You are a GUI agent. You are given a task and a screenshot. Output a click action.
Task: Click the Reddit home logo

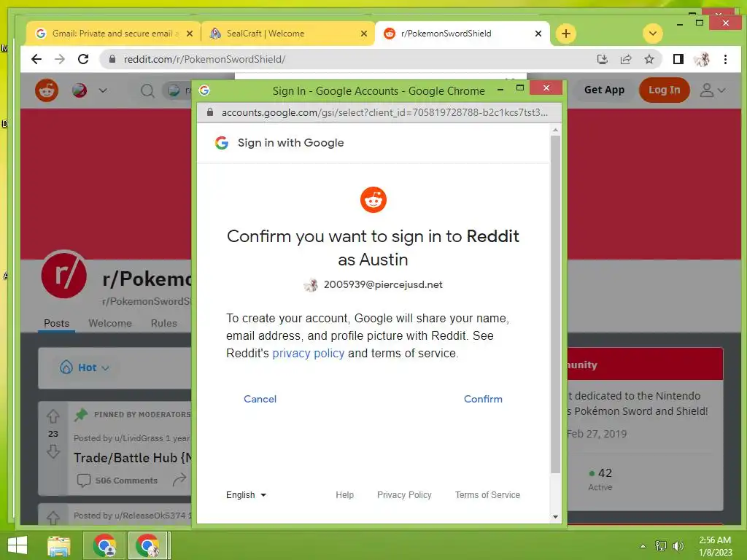47,90
